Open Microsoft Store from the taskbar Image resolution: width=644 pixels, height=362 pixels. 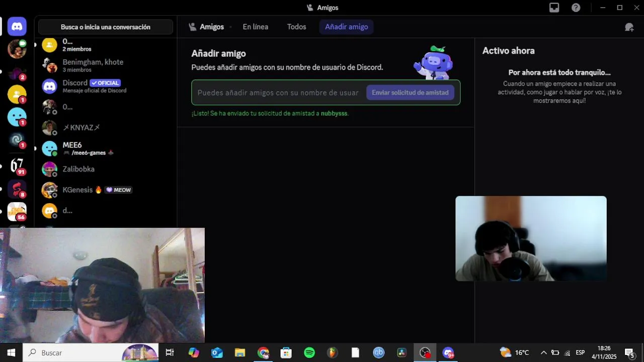pyautogui.click(x=286, y=352)
